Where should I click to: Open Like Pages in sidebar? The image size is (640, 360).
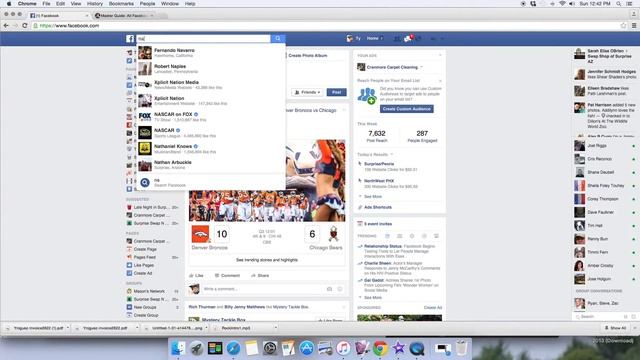tap(143, 265)
